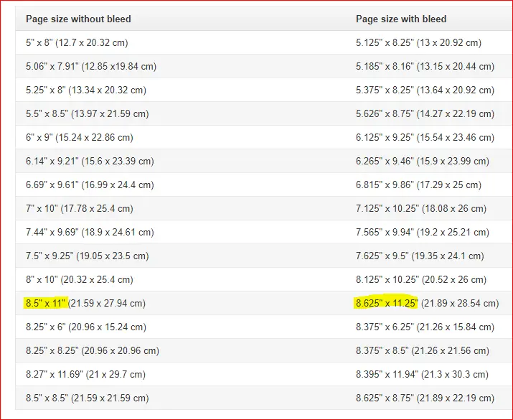This screenshot has width=513, height=420.
Task: Select cell 7.5" x 9.25" (19.05 x 23.5 cm)
Action: (88, 256)
